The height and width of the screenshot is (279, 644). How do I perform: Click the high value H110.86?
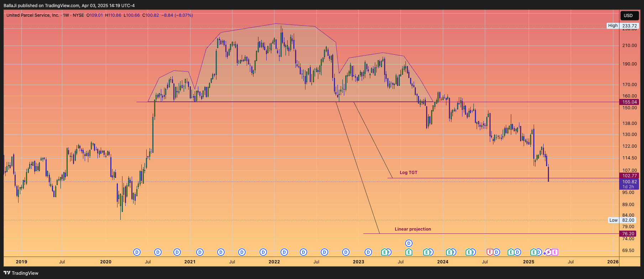(114, 15)
